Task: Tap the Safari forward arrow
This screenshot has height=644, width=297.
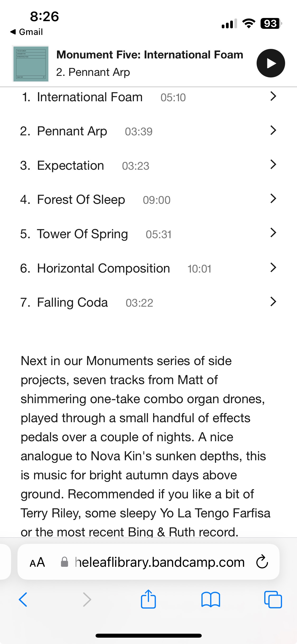Action: (x=87, y=599)
